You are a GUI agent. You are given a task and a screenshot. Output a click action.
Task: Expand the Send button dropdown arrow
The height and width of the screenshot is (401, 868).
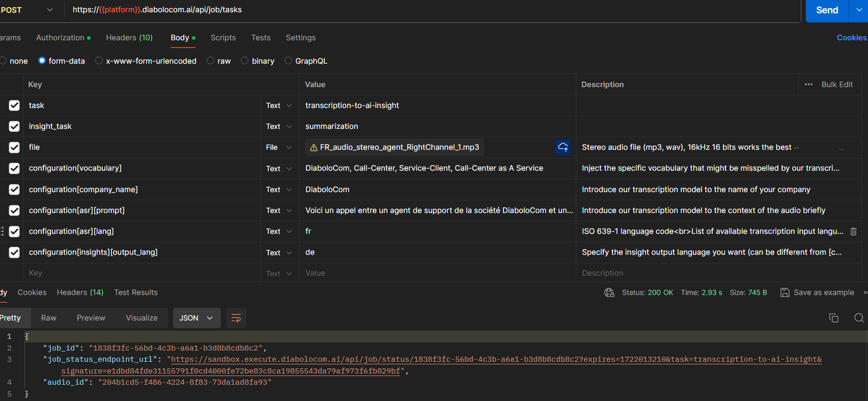pyautogui.click(x=859, y=10)
